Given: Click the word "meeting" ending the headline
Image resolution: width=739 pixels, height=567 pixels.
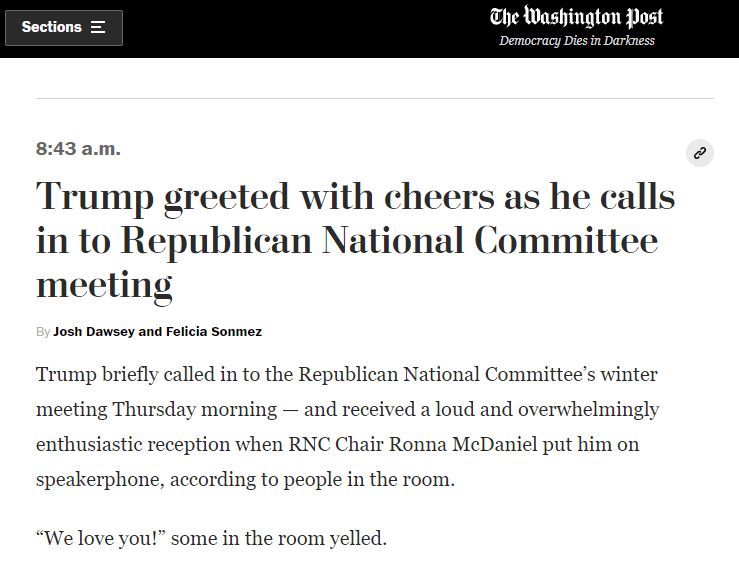Looking at the screenshot, I should 104,285.
